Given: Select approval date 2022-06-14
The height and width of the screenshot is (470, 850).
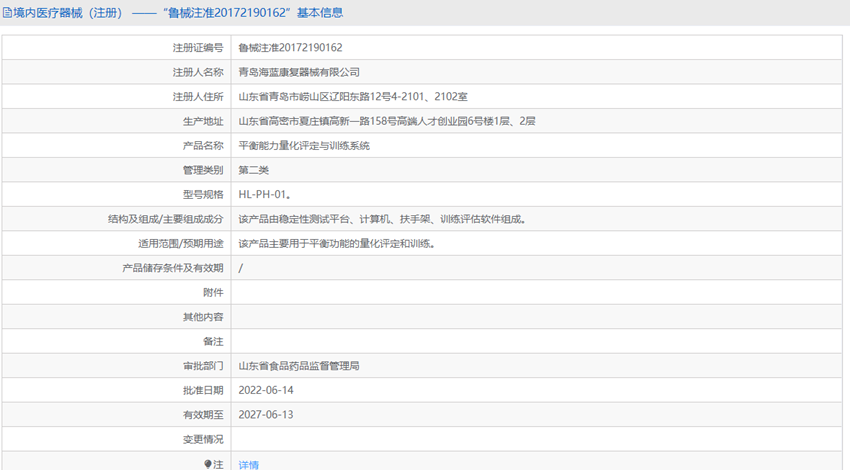Looking at the screenshot, I should pyautogui.click(x=266, y=390).
